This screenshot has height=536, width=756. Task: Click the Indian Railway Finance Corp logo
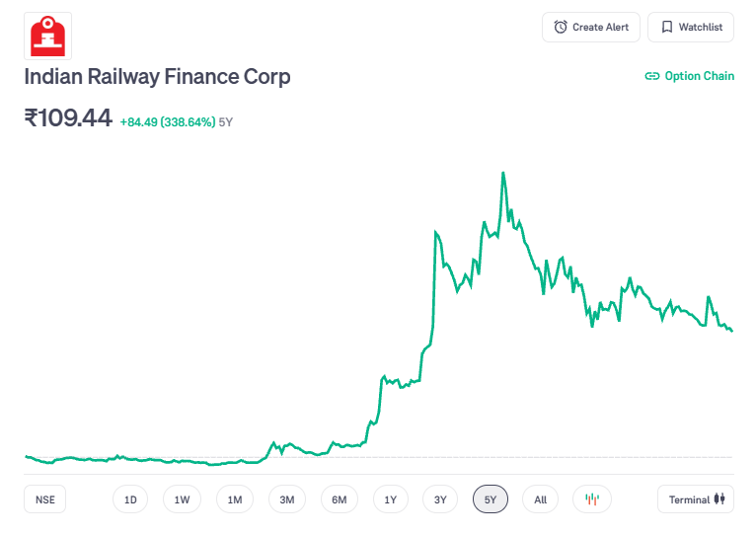pos(47,36)
